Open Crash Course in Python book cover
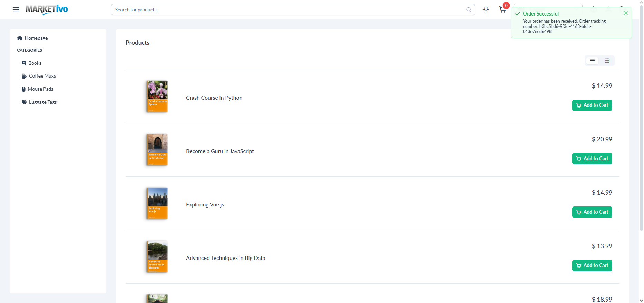Screen dimensions: 644x303 tap(157, 97)
